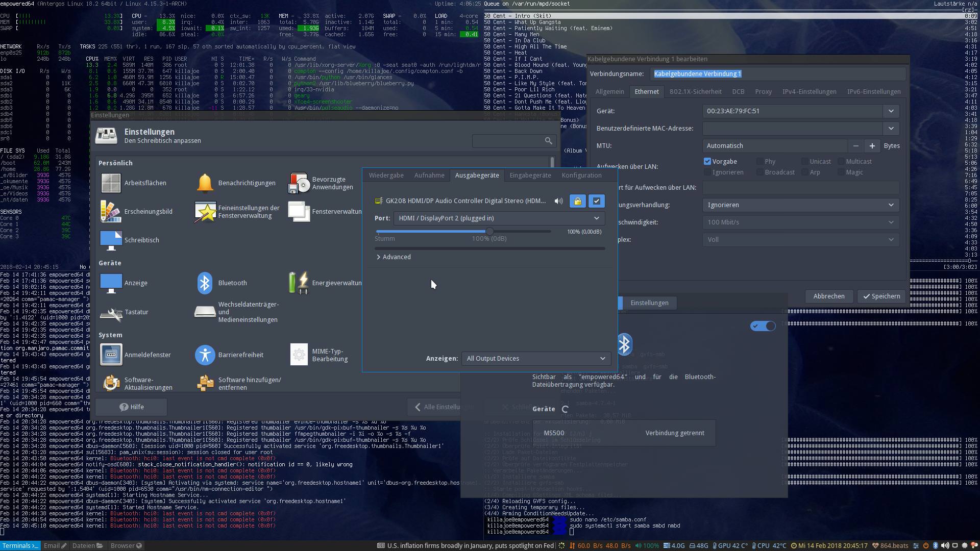The height and width of the screenshot is (551, 980).
Task: Open the Bluetooth settings icon
Action: [205, 283]
